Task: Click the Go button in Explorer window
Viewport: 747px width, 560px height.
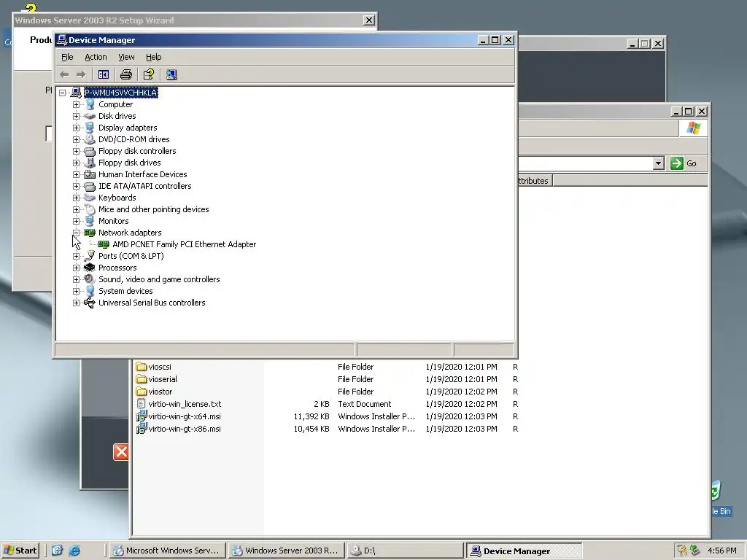Action: [x=684, y=164]
